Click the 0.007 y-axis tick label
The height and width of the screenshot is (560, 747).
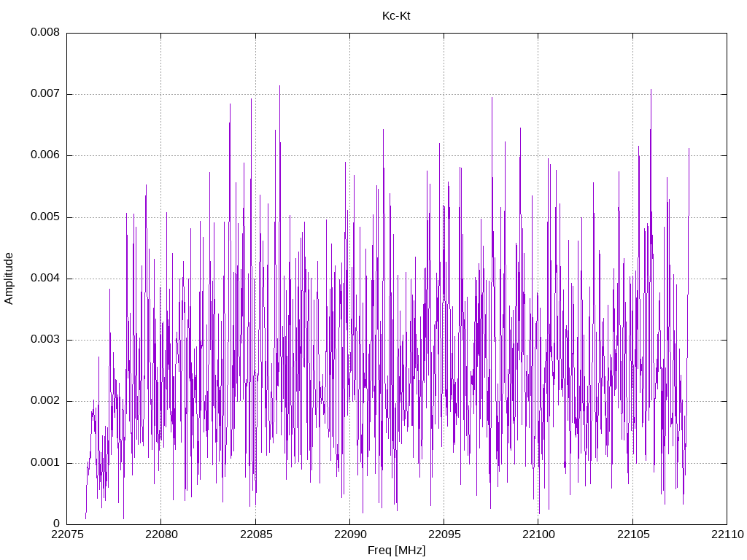coord(45,94)
